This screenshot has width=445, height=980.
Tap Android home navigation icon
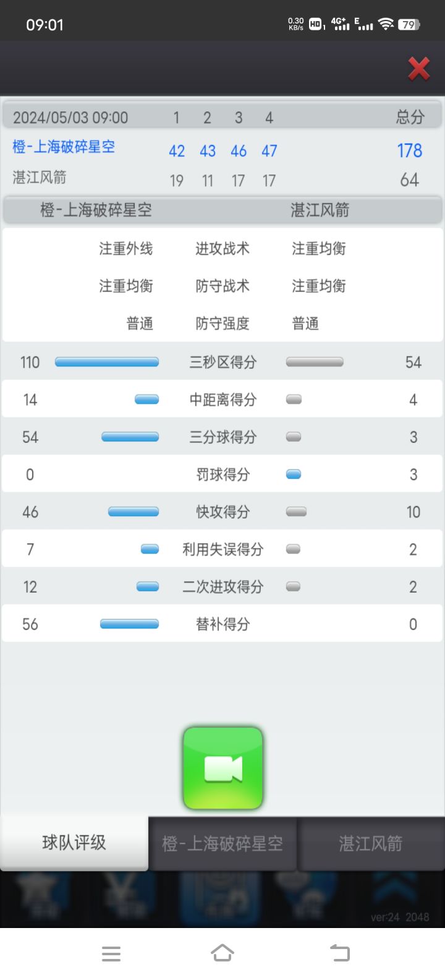click(222, 953)
